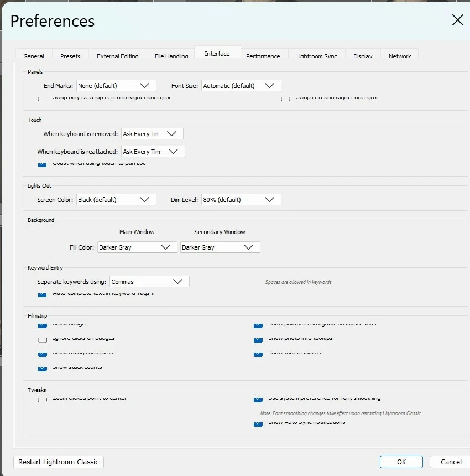Click the Restart Lightroom Classic button

(59, 462)
